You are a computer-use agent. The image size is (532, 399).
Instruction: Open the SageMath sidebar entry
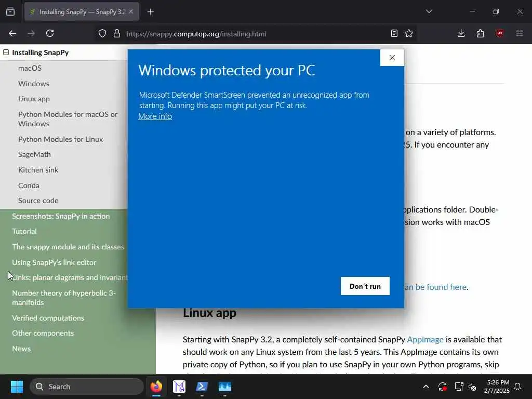click(34, 154)
